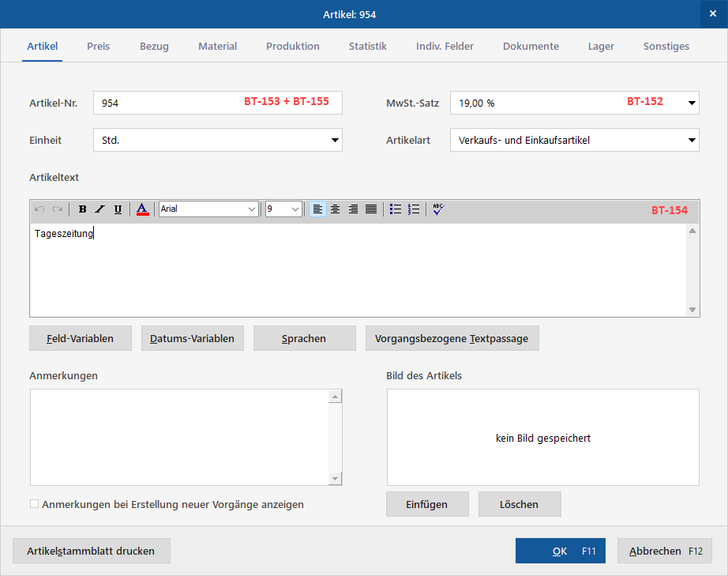Insert a numbered list in Artikeltext

(x=414, y=209)
